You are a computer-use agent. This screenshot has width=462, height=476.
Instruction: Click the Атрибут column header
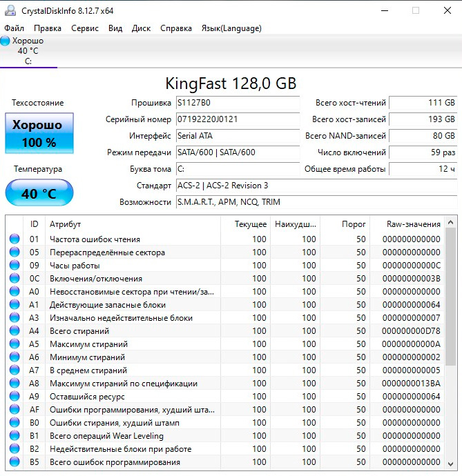tap(131, 224)
